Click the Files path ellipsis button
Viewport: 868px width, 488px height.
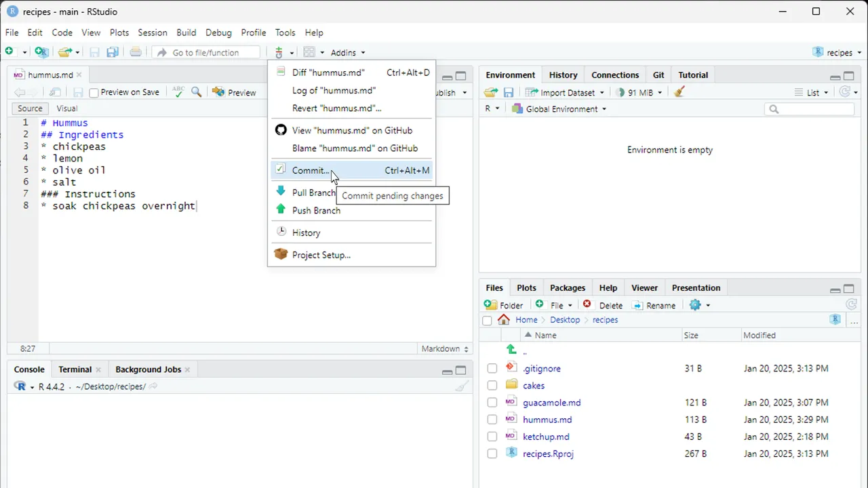coord(854,320)
